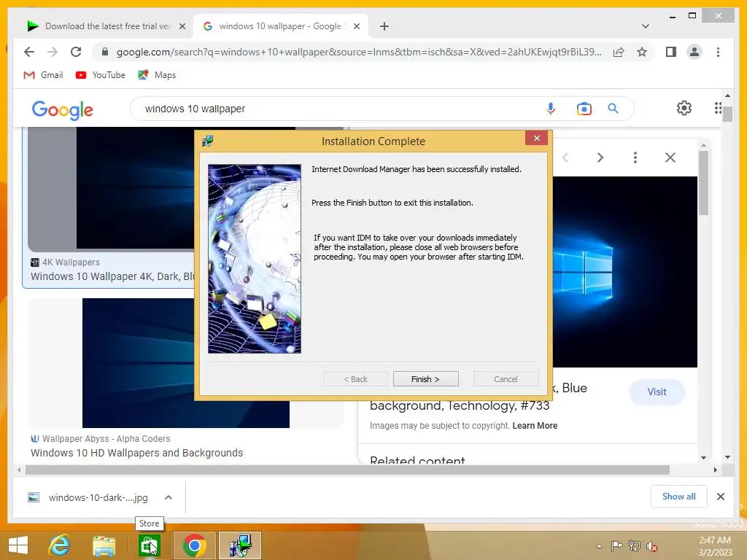This screenshot has width=747, height=560.
Task: View site information via the lock icon
Action: [105, 52]
